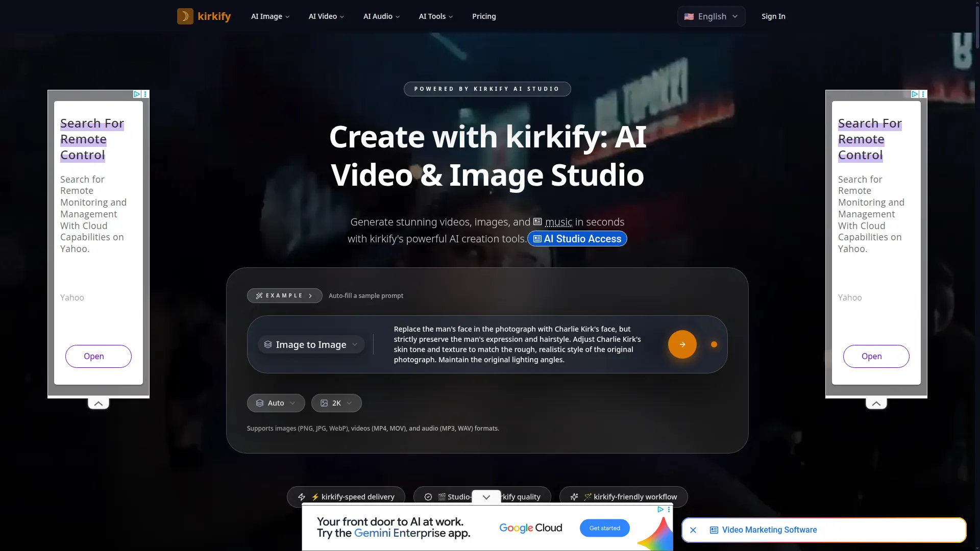
Task: Open the Auto model dropdown
Action: [276, 403]
